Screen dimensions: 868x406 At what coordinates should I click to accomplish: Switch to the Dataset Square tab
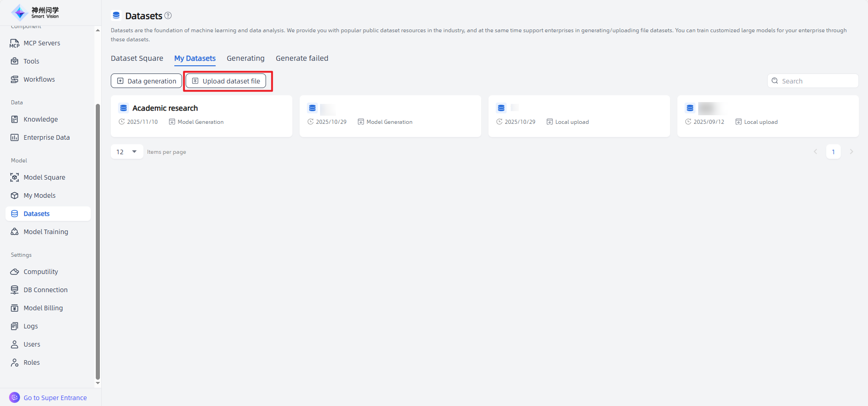tap(137, 58)
